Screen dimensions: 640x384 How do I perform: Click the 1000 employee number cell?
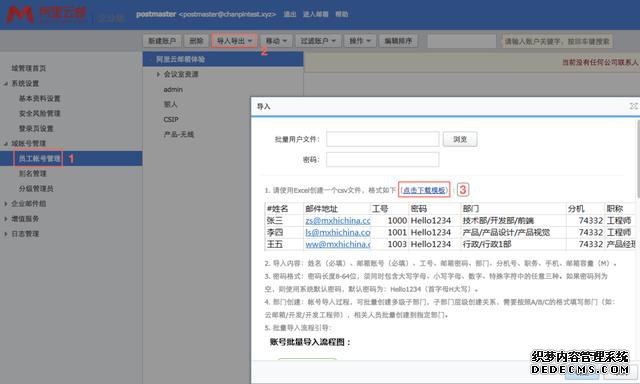[397, 220]
